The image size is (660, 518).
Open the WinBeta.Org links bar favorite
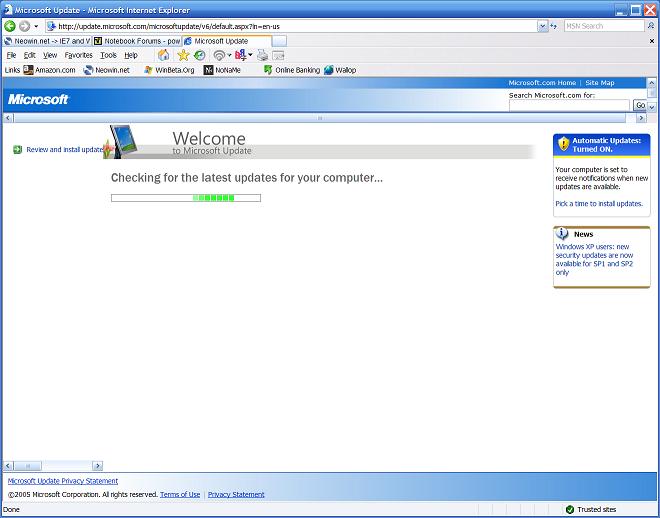169,70
